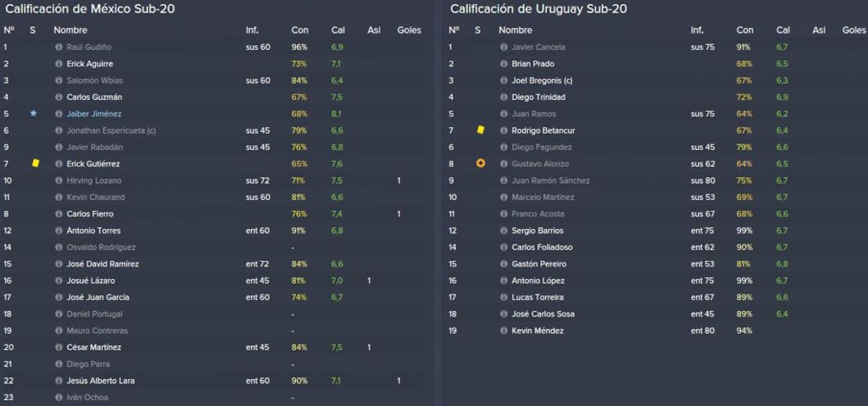
Task: Click Rodrigo Betancur's yellow card icon
Action: (x=481, y=131)
